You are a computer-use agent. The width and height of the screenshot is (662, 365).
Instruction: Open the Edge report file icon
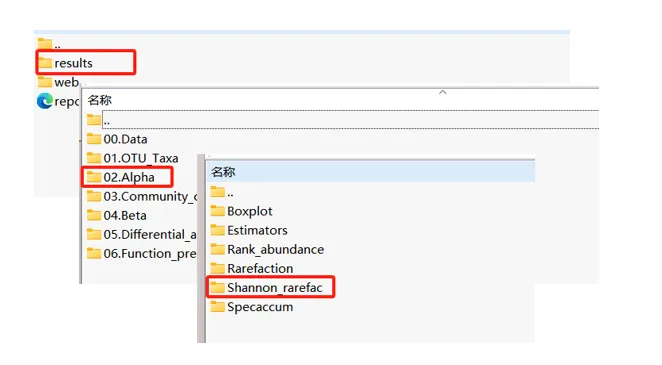click(45, 101)
